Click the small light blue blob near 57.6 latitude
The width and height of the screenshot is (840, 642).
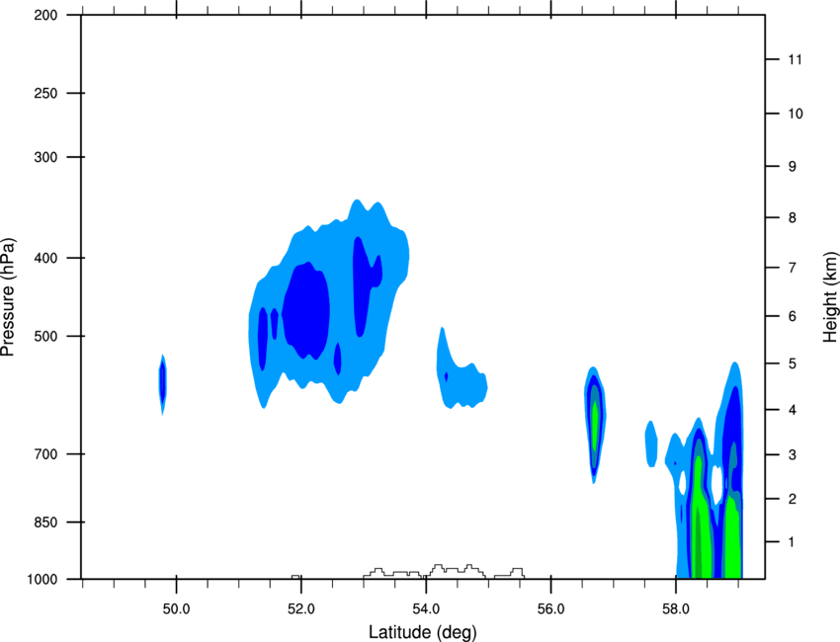coord(651,443)
